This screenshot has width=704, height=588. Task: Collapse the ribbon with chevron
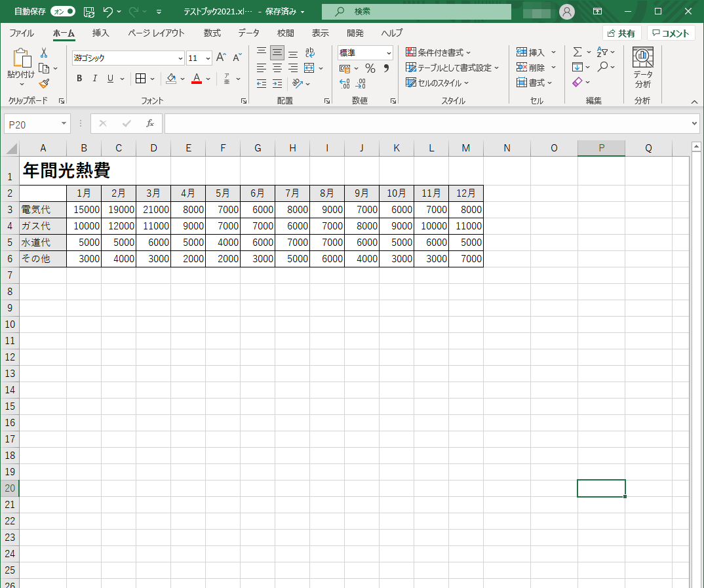tap(694, 102)
